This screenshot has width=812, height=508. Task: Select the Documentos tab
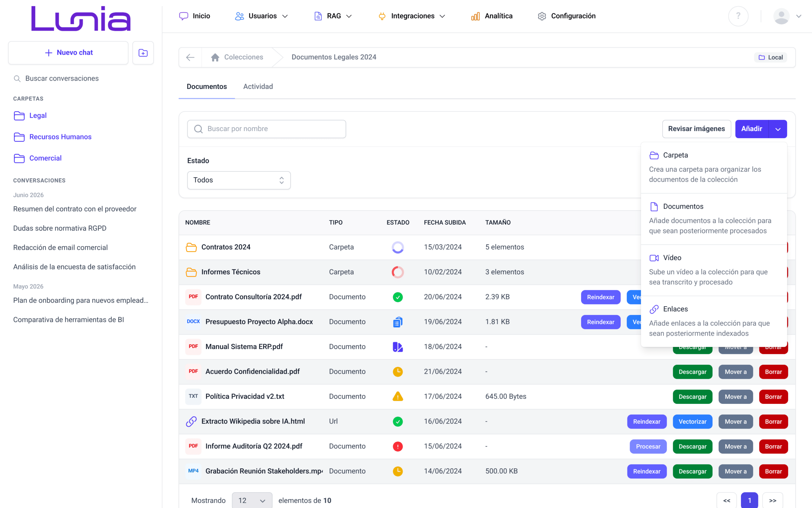[207, 87]
